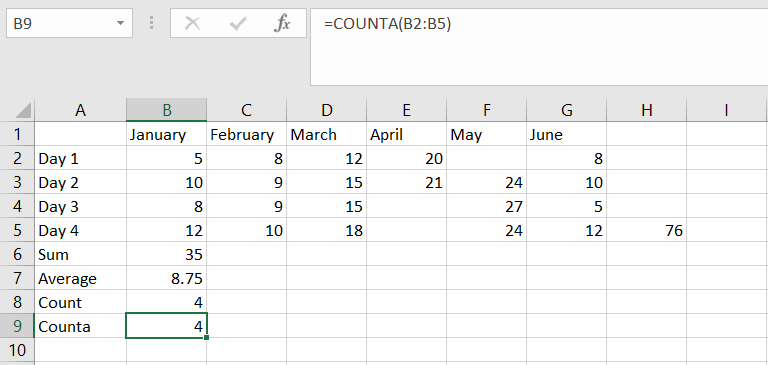Click the Day 1 label cell
The height and width of the screenshot is (365, 768).
pyautogui.click(x=80, y=158)
